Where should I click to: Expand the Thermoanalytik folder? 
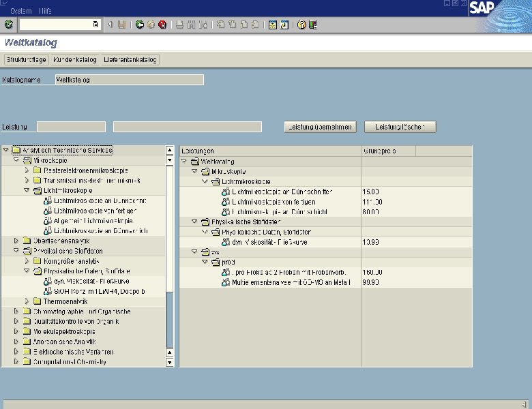click(27, 301)
